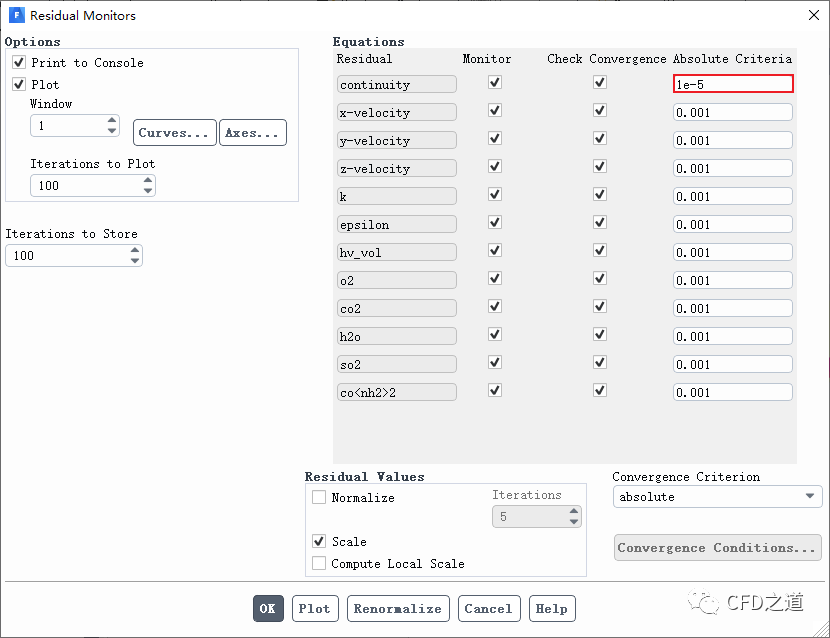The image size is (830, 638).
Task: Open the Axes... settings button
Action: pyautogui.click(x=252, y=133)
